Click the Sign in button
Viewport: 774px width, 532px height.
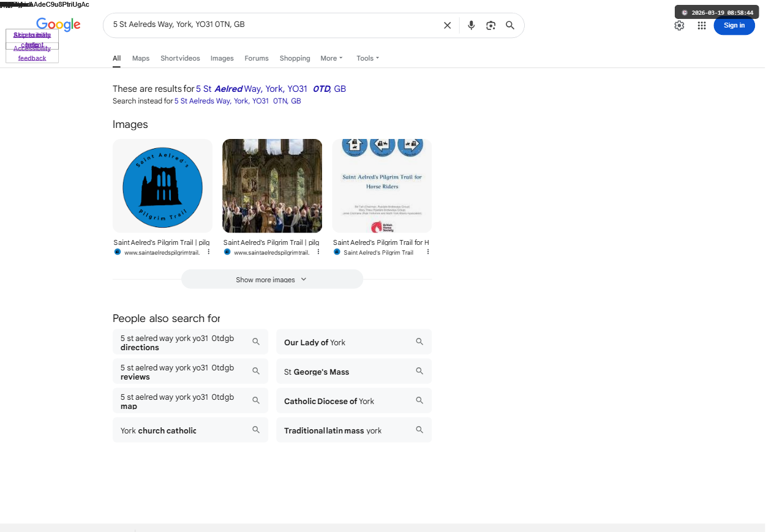click(734, 25)
